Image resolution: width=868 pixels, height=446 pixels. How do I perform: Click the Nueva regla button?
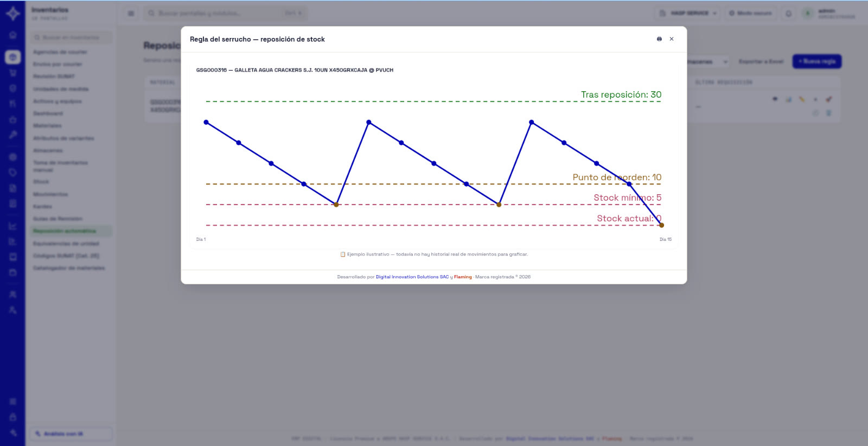pos(817,61)
